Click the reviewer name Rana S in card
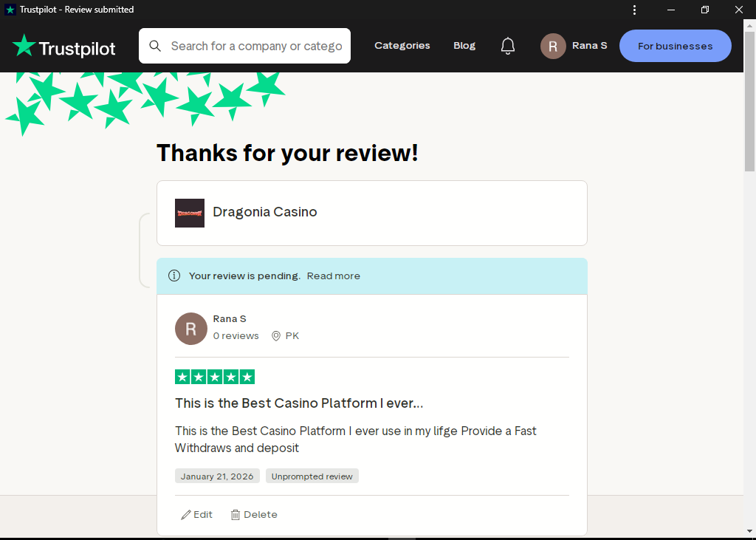The image size is (756, 540). [230, 319]
